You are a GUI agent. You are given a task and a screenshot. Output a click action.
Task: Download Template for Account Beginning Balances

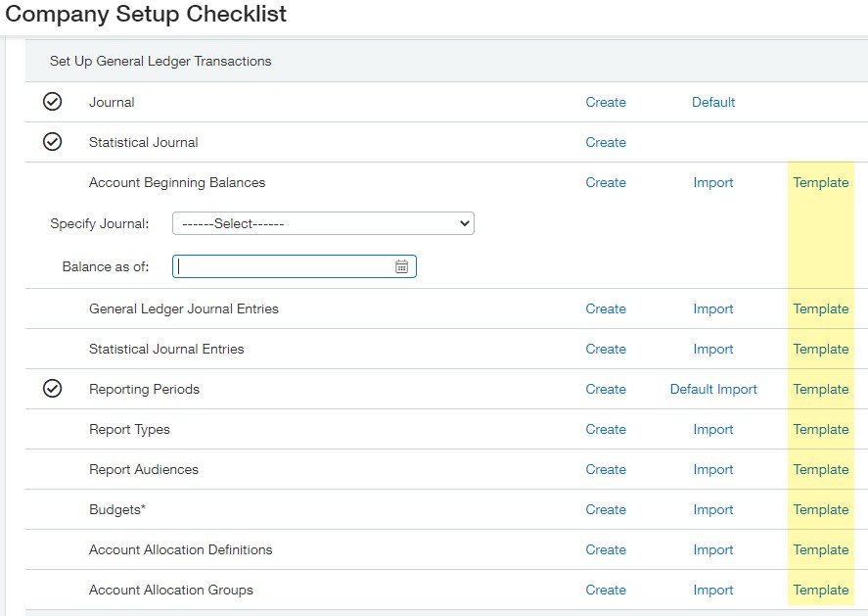click(x=821, y=182)
